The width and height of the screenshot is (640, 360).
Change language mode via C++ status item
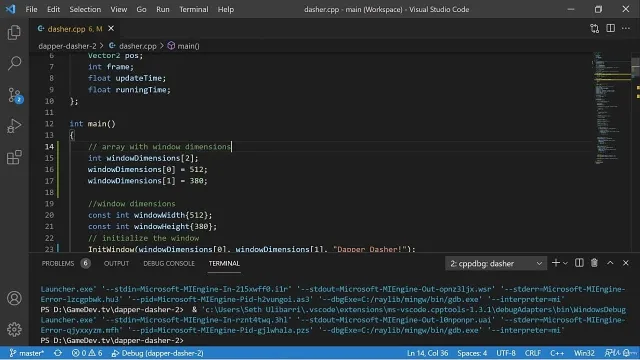[x=557, y=353]
